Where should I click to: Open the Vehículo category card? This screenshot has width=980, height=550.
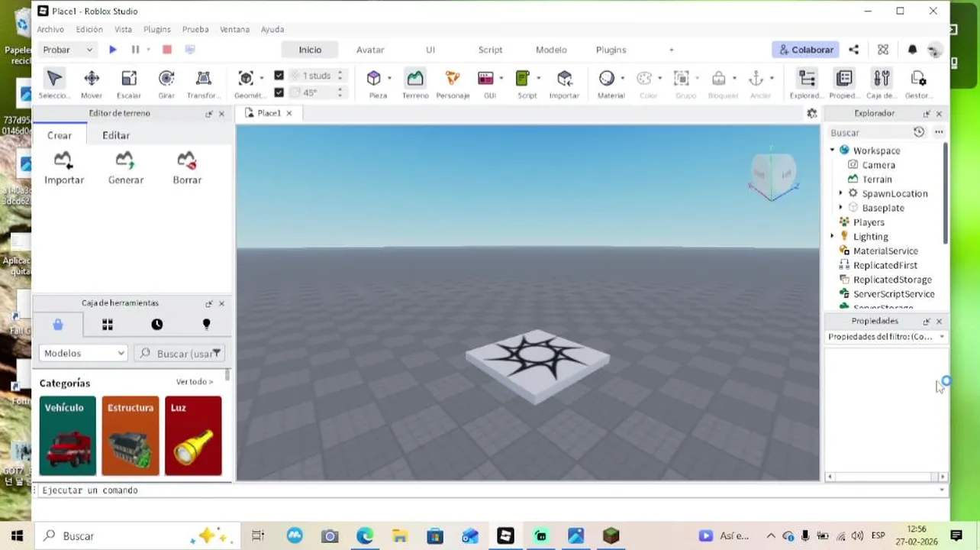[68, 435]
